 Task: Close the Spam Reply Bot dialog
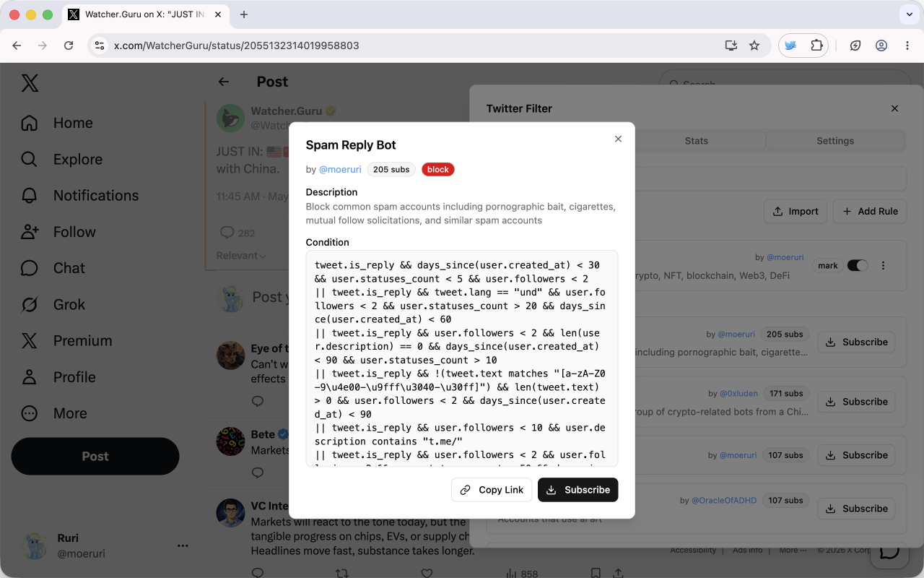point(618,139)
